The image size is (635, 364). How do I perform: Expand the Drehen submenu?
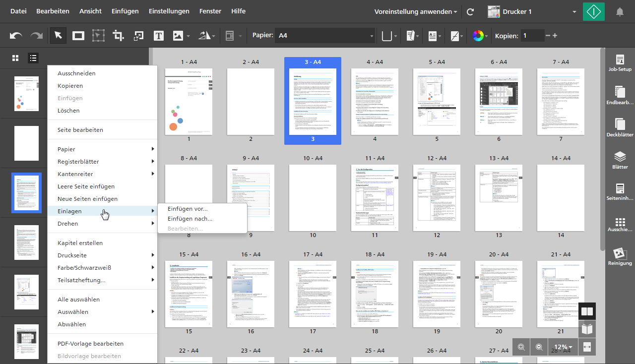102,224
